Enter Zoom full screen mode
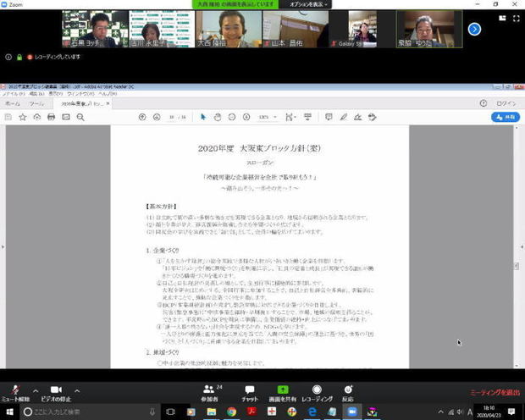 click(x=517, y=19)
